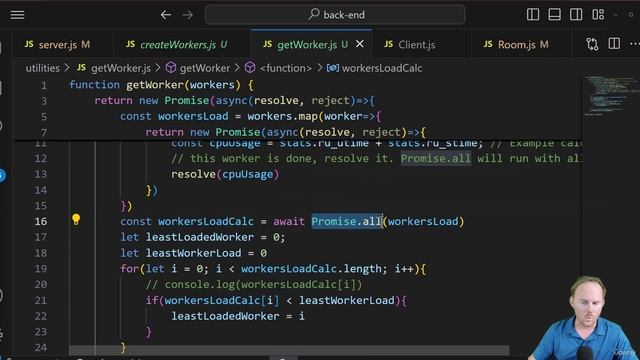The height and width of the screenshot is (360, 640).
Task: Toggle secondary side bar layout icon
Action: (x=576, y=15)
